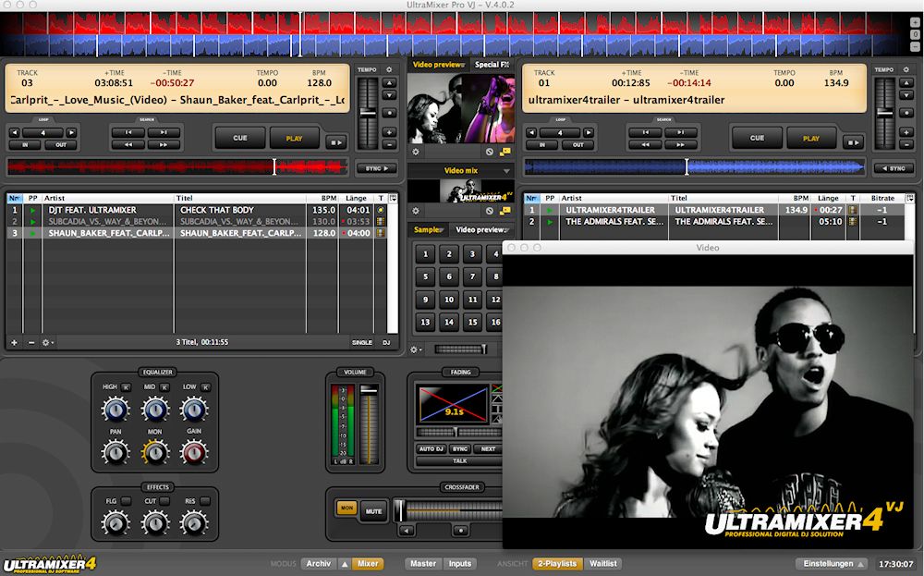Click left deck previous track search button
The image size is (924, 576).
click(x=128, y=132)
